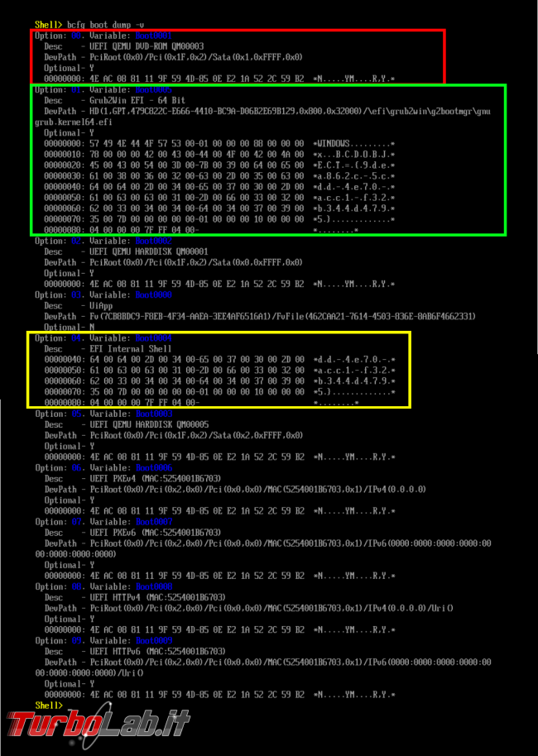Select the Boot0001 variable name
Screen dimensions: 538x756
tap(153, 36)
